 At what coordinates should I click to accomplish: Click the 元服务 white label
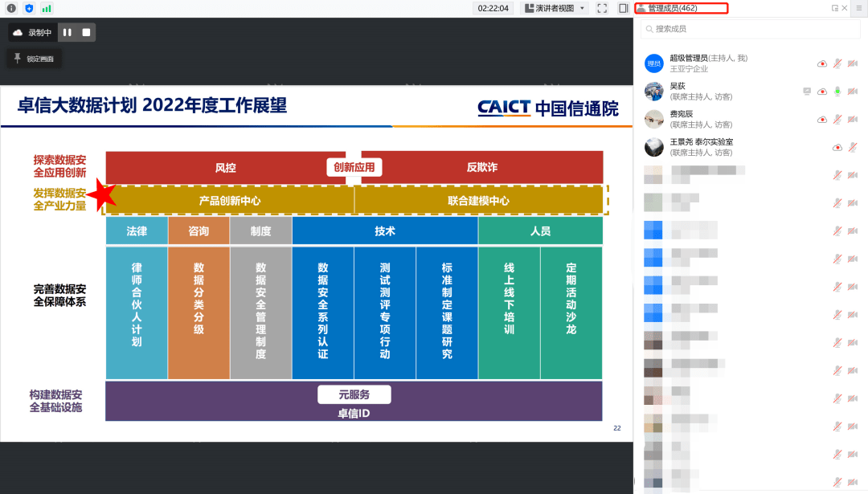coord(354,394)
